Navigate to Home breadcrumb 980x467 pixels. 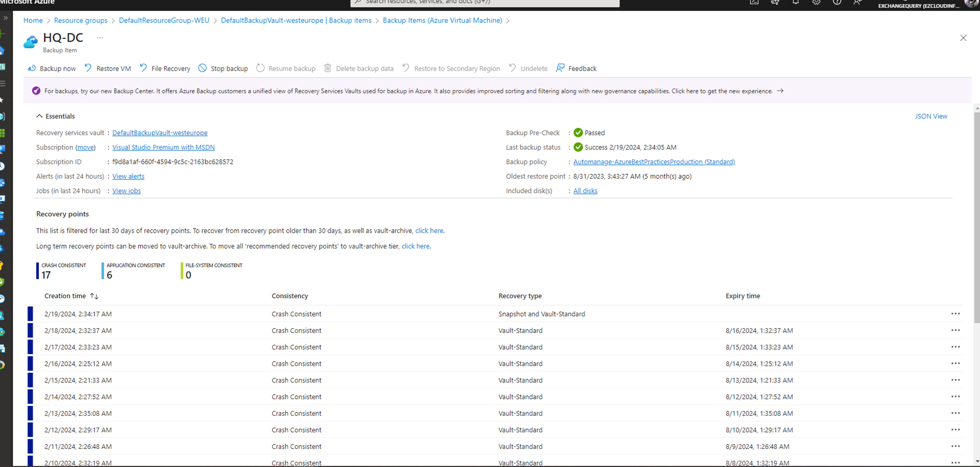pyautogui.click(x=33, y=20)
